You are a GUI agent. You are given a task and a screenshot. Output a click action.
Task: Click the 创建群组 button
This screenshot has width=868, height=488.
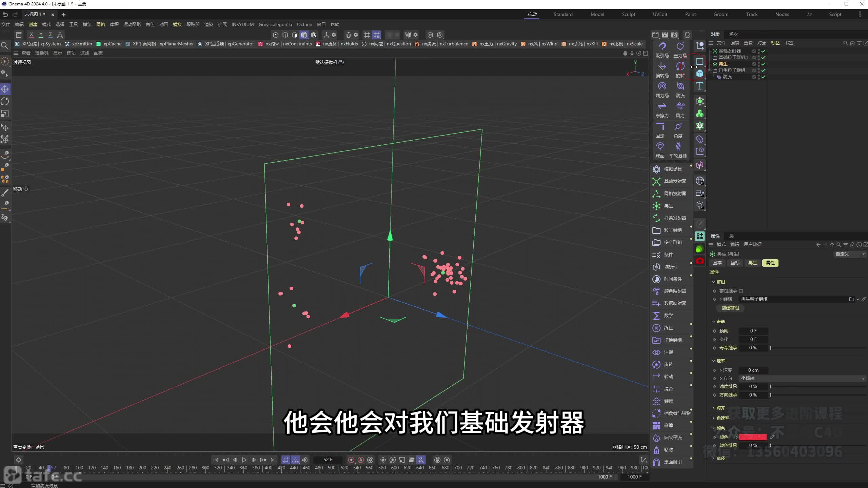click(x=730, y=308)
